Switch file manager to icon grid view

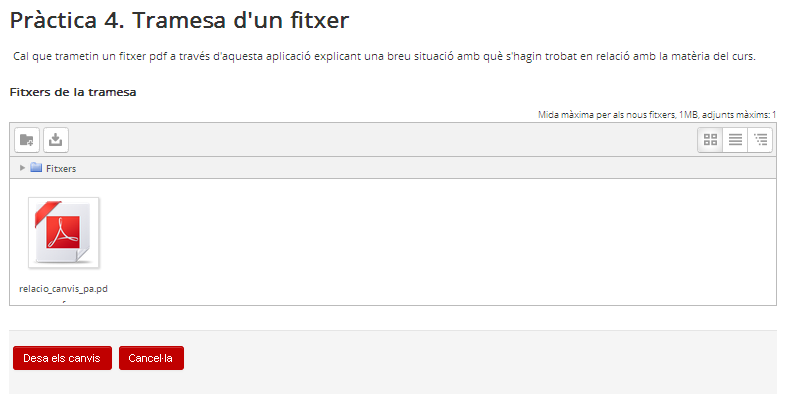pyautogui.click(x=710, y=140)
